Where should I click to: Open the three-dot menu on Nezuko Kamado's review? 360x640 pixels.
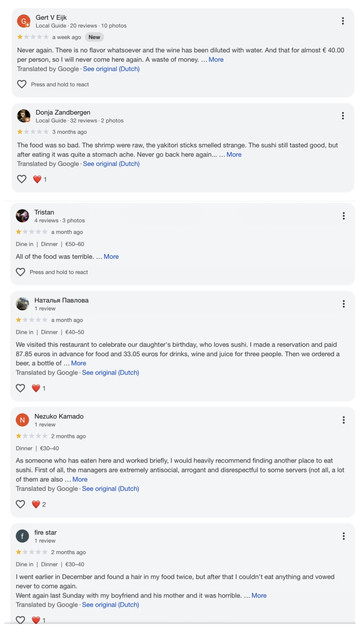click(x=343, y=420)
